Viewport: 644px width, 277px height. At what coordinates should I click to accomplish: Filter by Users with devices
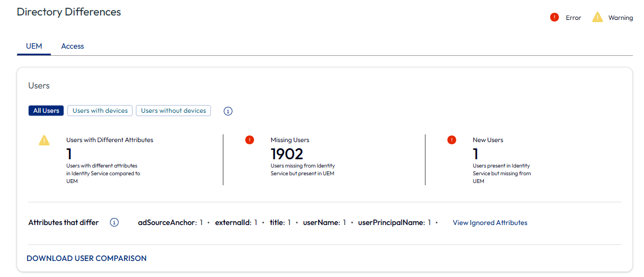[100, 111]
